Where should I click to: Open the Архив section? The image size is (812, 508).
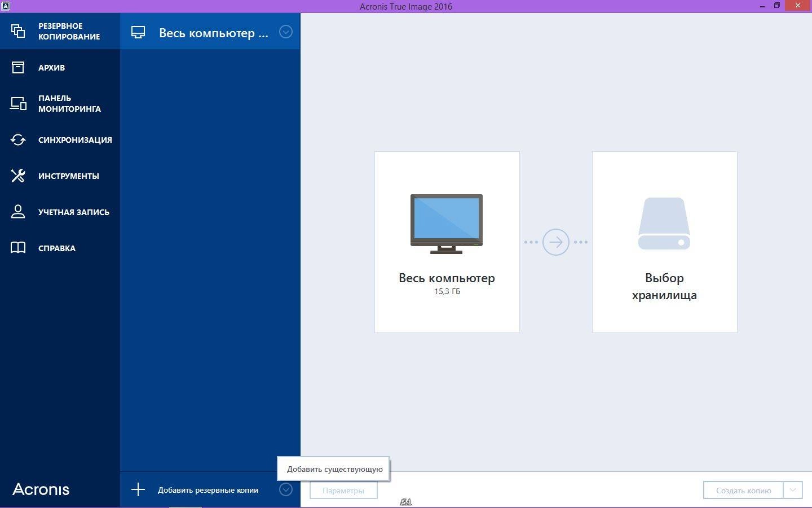(x=60, y=67)
